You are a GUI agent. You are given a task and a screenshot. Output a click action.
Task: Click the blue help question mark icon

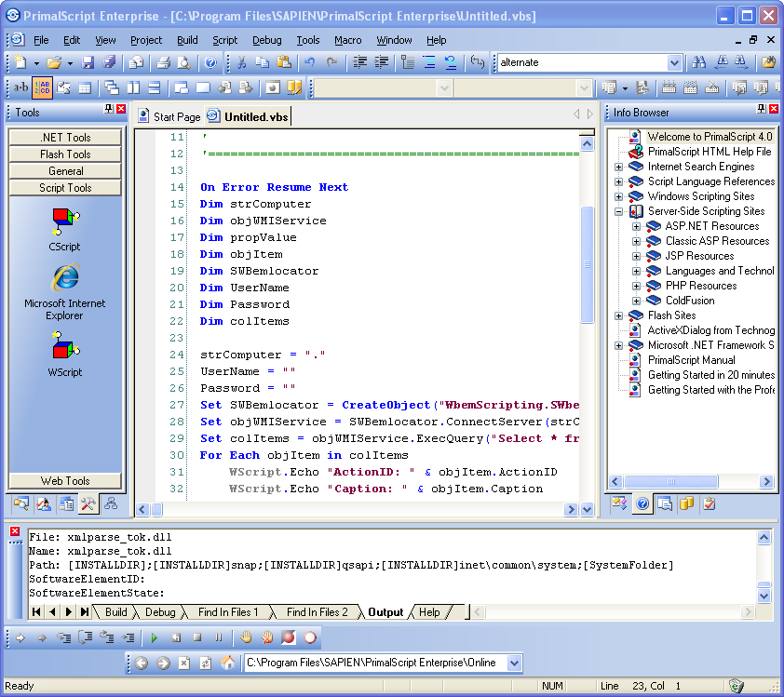tap(211, 62)
